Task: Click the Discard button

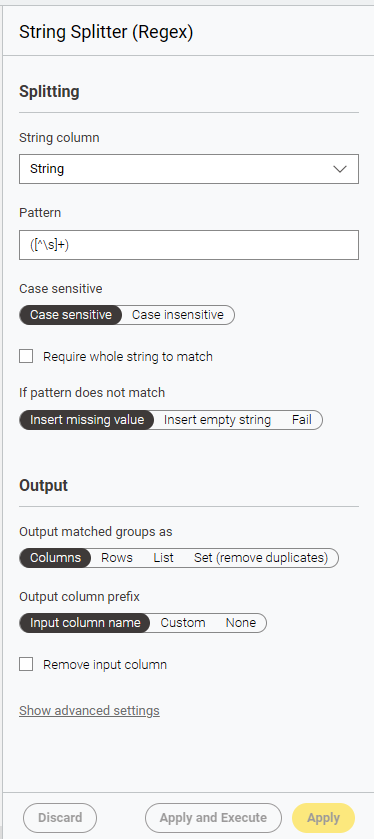Action: 60,818
